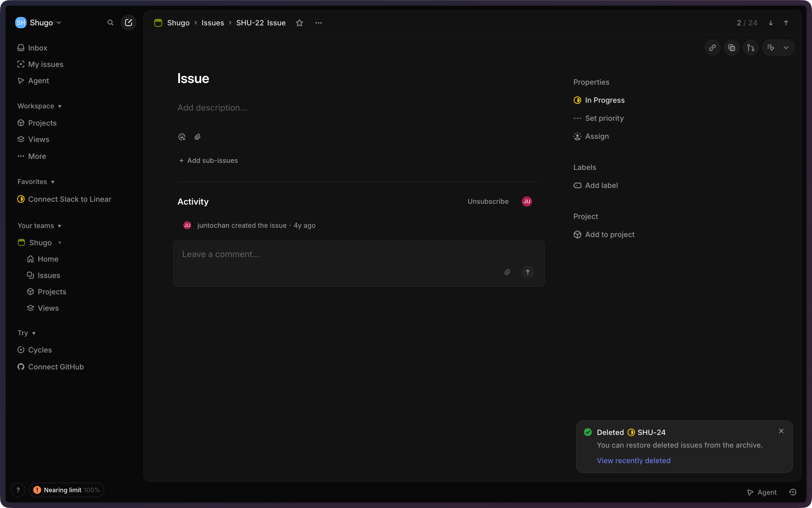Open the Agent sidebar item
Viewport: 812px width, 508px height.
(x=33, y=81)
